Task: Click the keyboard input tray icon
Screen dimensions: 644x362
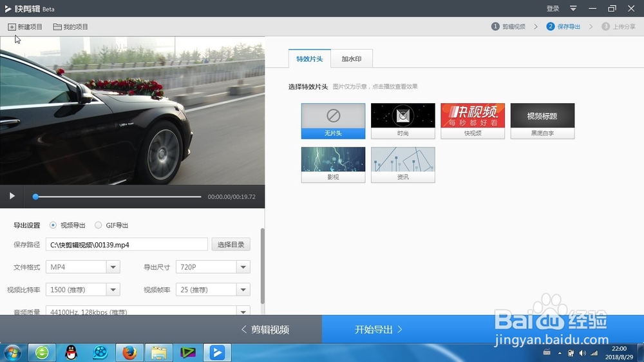Action: [x=547, y=352]
